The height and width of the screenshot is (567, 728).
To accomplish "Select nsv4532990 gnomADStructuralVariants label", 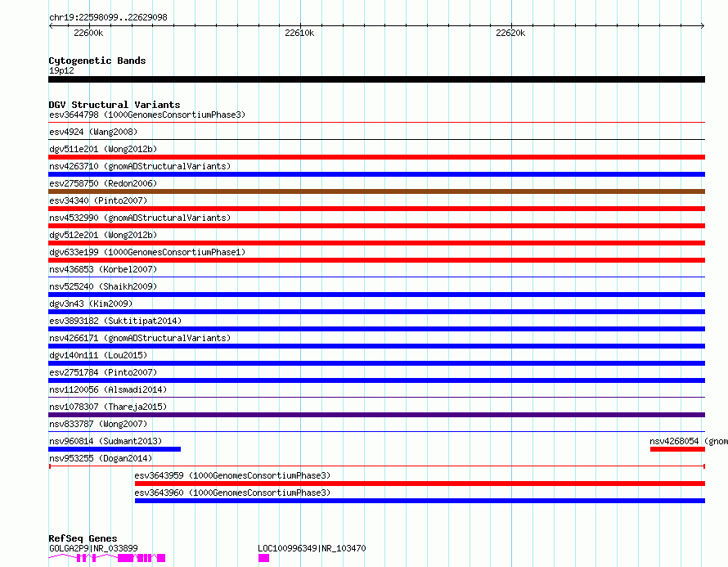I will [140, 218].
